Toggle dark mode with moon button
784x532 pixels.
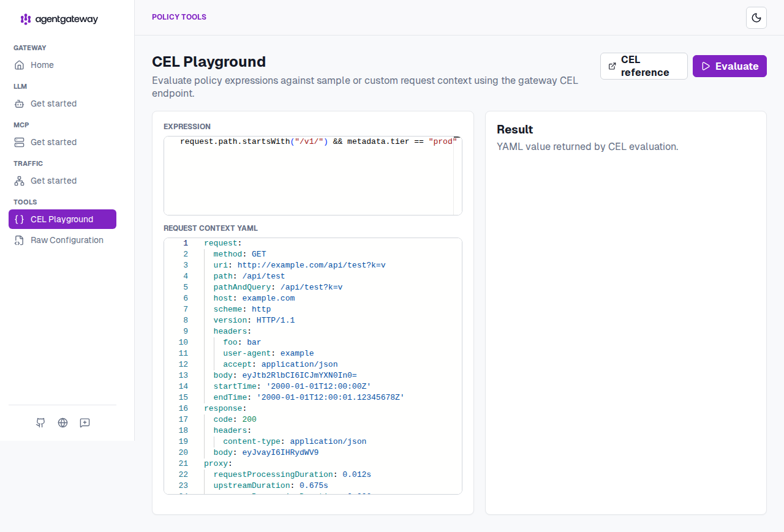point(756,18)
